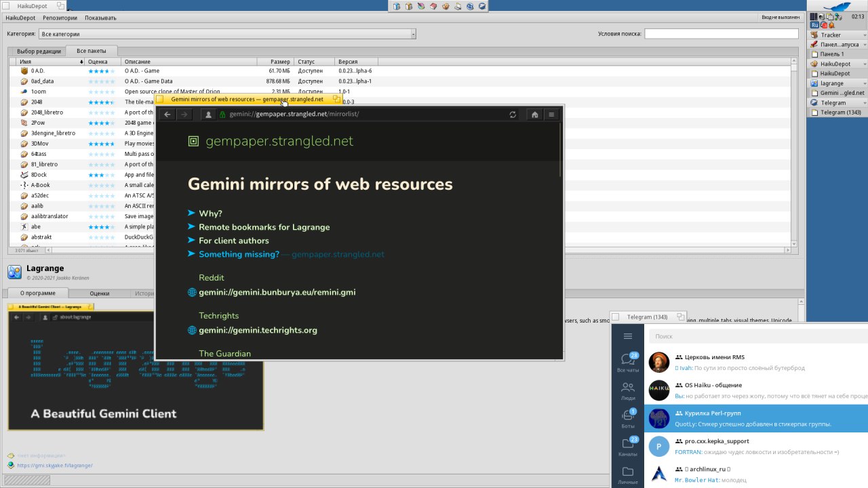868x488 pixels.
Task: Click the Статус column header
Action: 315,62
